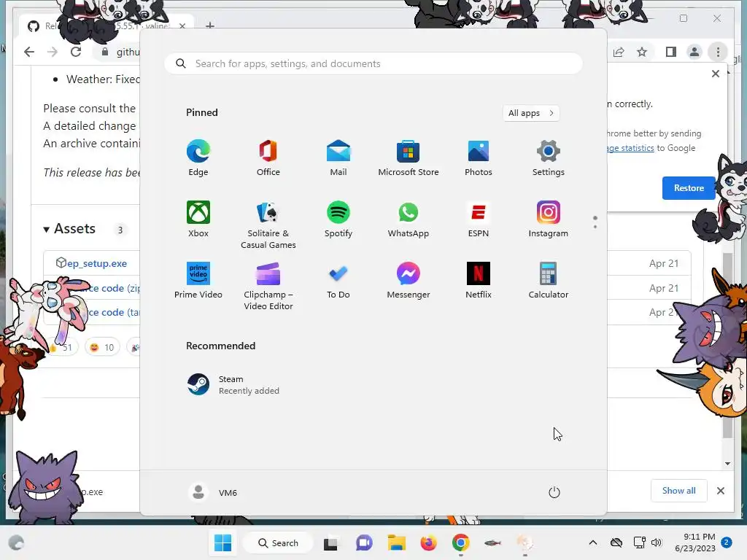Open the Mail app
Viewport: 747px width, 560px height.
coord(338,158)
